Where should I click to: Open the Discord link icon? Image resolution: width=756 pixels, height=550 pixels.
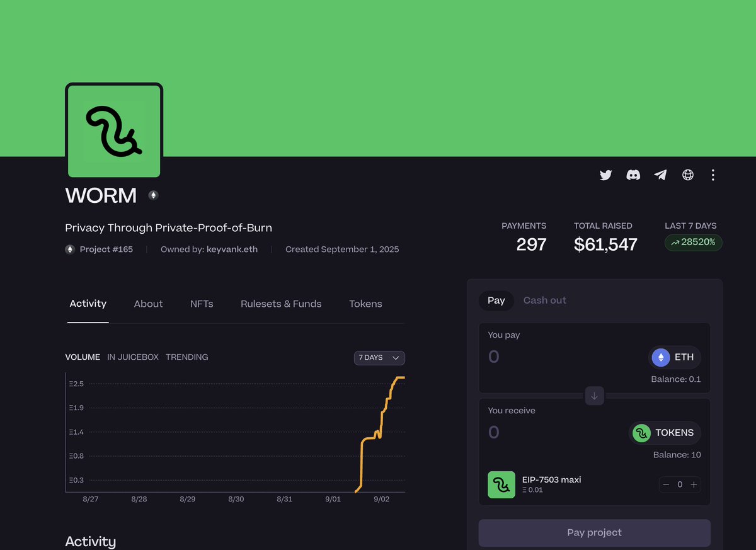point(633,175)
